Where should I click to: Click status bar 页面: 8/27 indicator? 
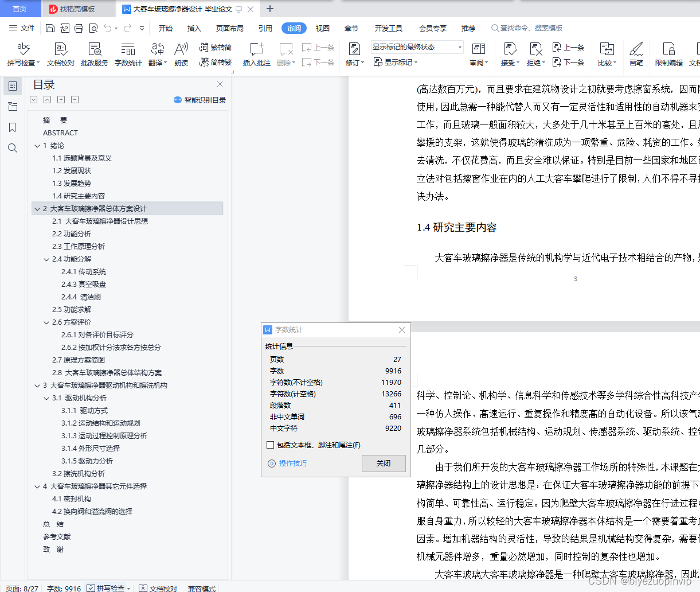(22, 588)
